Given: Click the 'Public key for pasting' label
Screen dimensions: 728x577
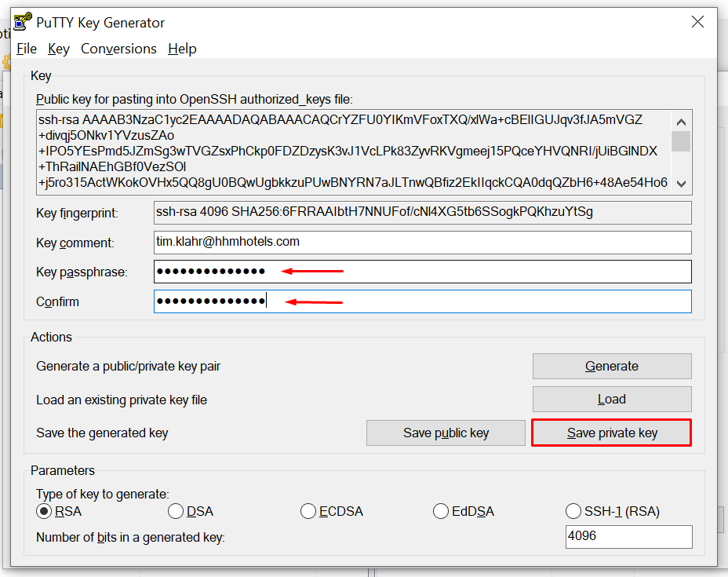Looking at the screenshot, I should coord(195,100).
